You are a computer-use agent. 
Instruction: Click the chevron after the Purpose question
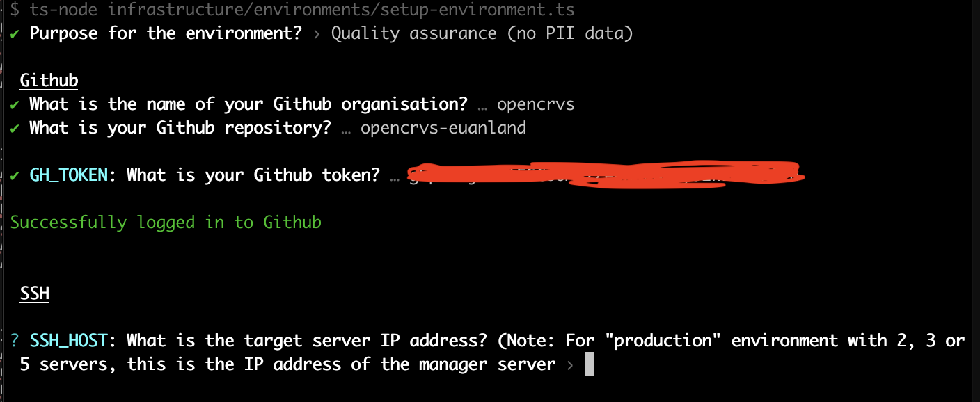click(x=317, y=33)
